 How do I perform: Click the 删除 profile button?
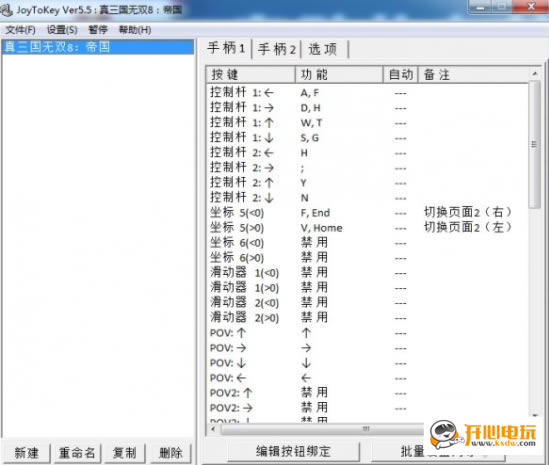click(x=171, y=453)
